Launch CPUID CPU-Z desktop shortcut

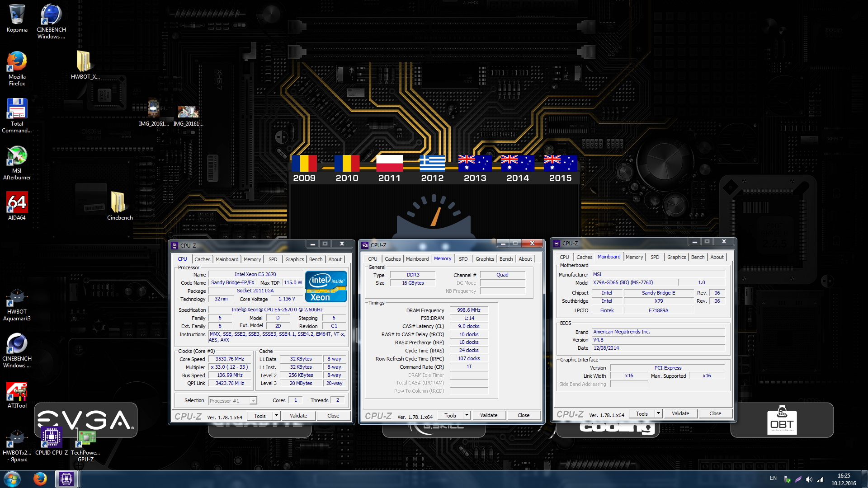(x=52, y=441)
